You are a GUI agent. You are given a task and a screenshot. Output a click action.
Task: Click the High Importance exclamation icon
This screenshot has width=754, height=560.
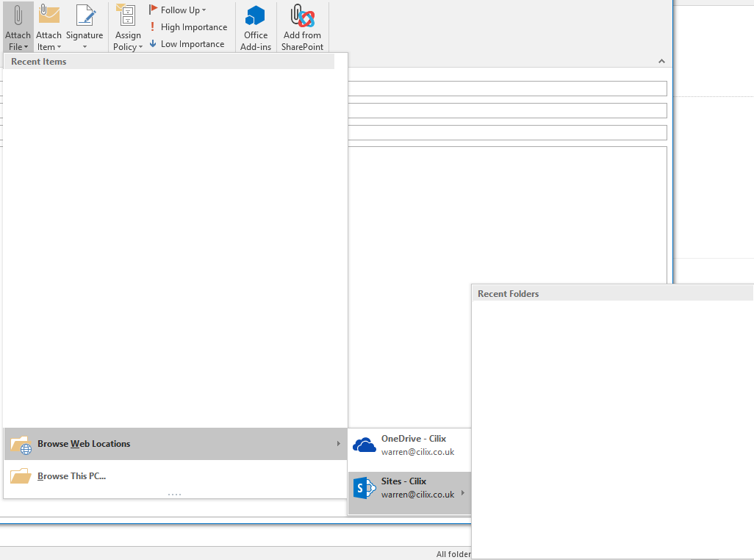152,26
